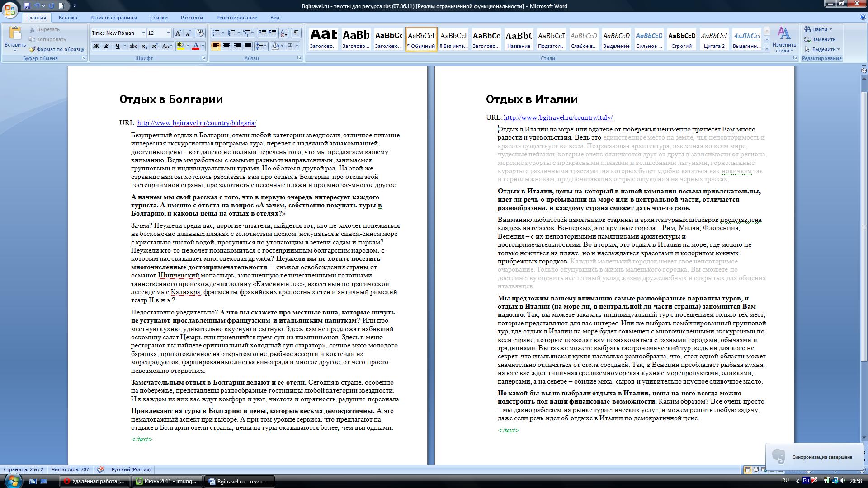The image size is (868, 488).
Task: Open the Times New Roman font dropdown
Action: pyautogui.click(x=143, y=33)
